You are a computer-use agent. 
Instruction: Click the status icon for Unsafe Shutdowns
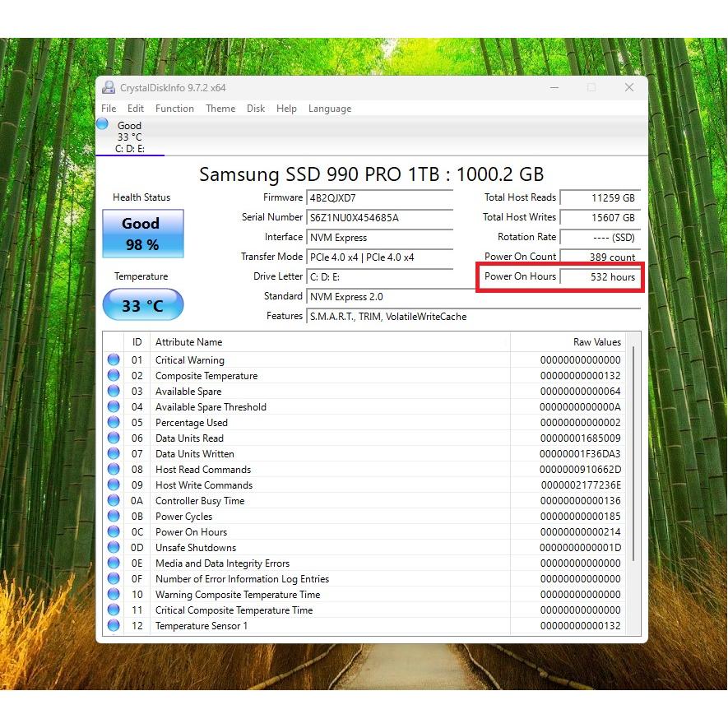tap(114, 547)
